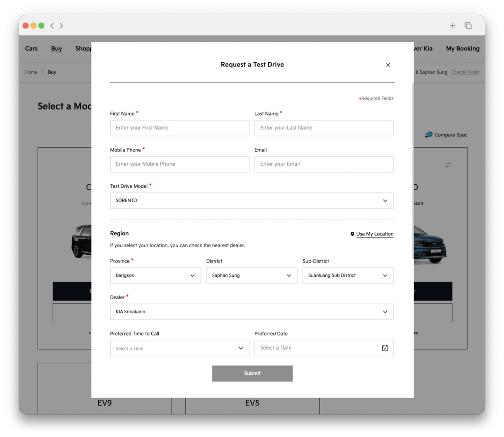Click the Compare Spec icon
This screenshot has height=437, width=504.
429,135
